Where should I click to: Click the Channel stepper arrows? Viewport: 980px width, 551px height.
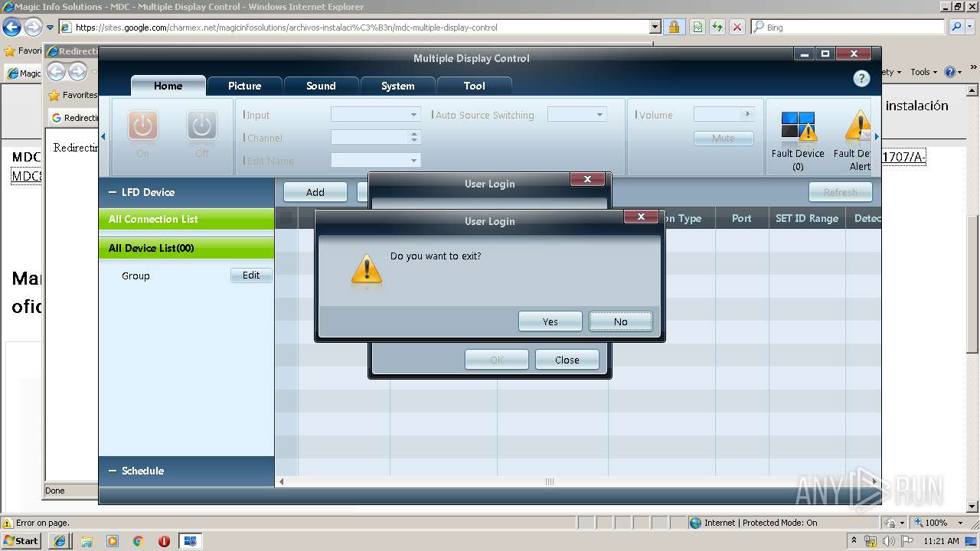(x=414, y=138)
